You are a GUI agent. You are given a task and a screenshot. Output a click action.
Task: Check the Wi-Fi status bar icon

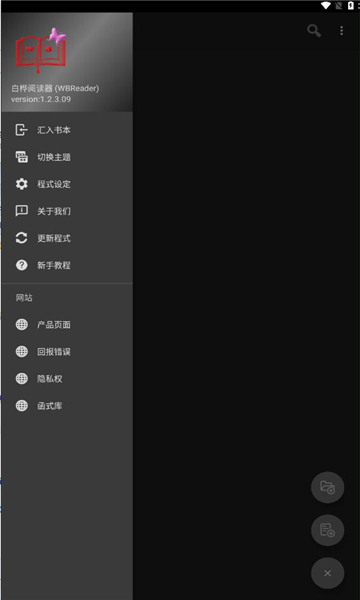click(x=326, y=5)
